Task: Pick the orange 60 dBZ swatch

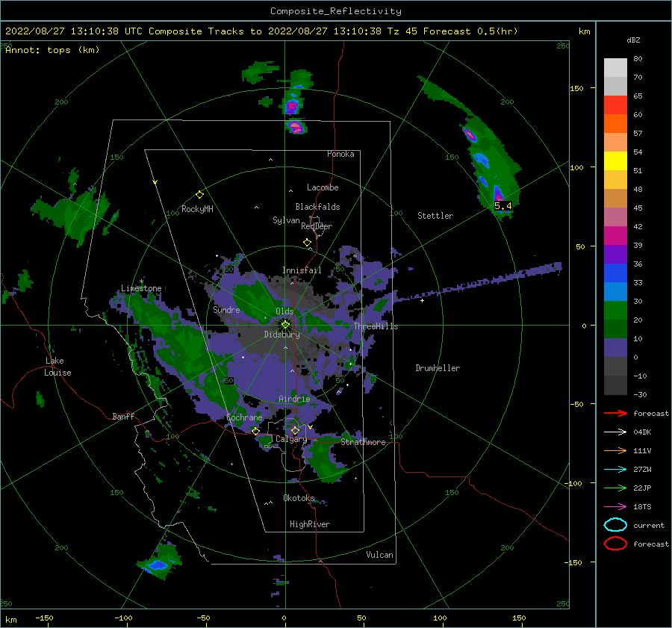Action: [615, 123]
